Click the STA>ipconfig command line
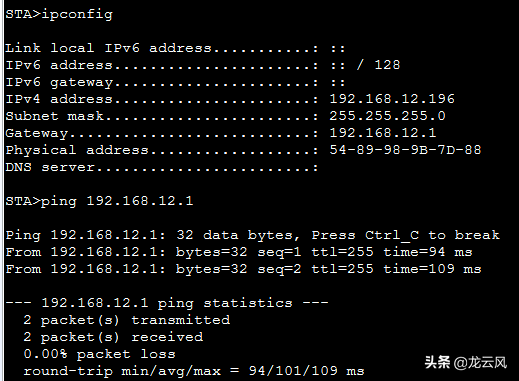This screenshot has height=381, width=519. (x=59, y=15)
